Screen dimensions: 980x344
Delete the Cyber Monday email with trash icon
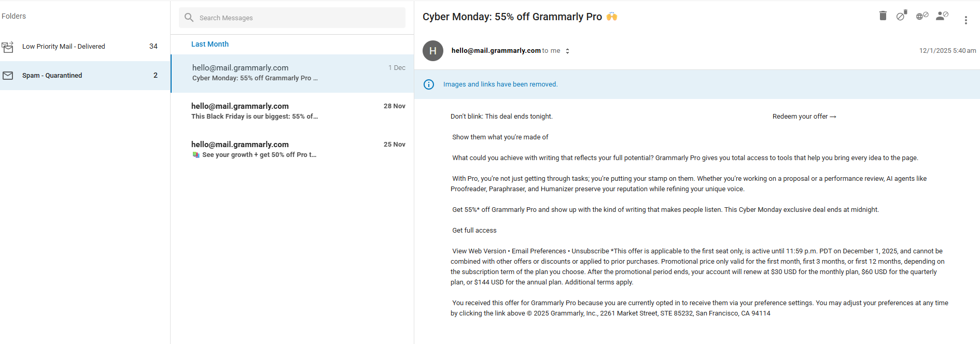[x=883, y=16]
